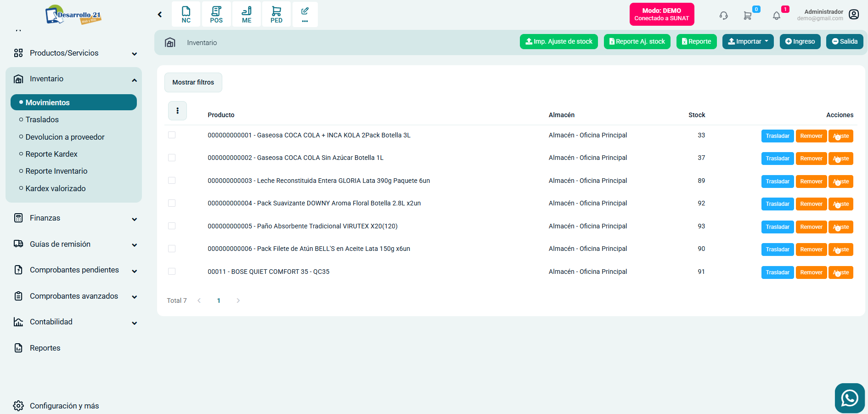Collapse the sidebar with the back arrow

[x=160, y=15]
